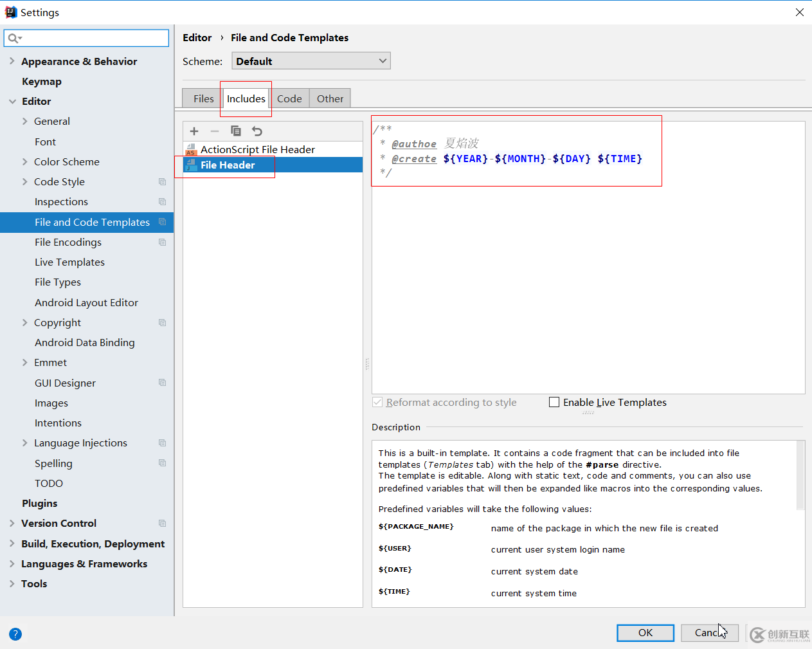This screenshot has height=649, width=812.
Task: Click the reset to default arrow icon
Action: pyautogui.click(x=257, y=131)
